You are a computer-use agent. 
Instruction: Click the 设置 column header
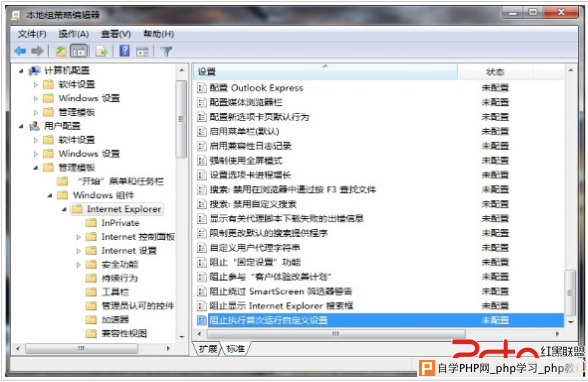[326, 72]
